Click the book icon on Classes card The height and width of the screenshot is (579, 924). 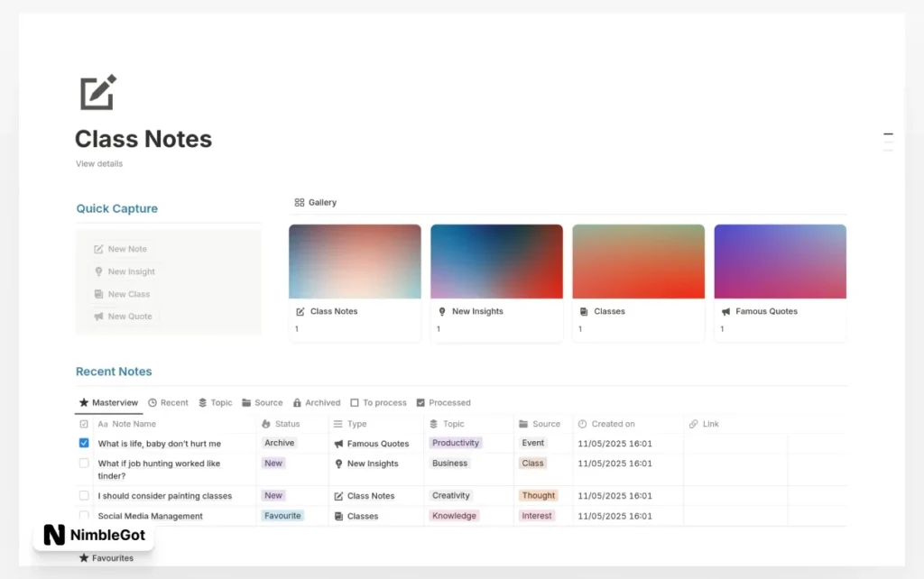coord(584,311)
